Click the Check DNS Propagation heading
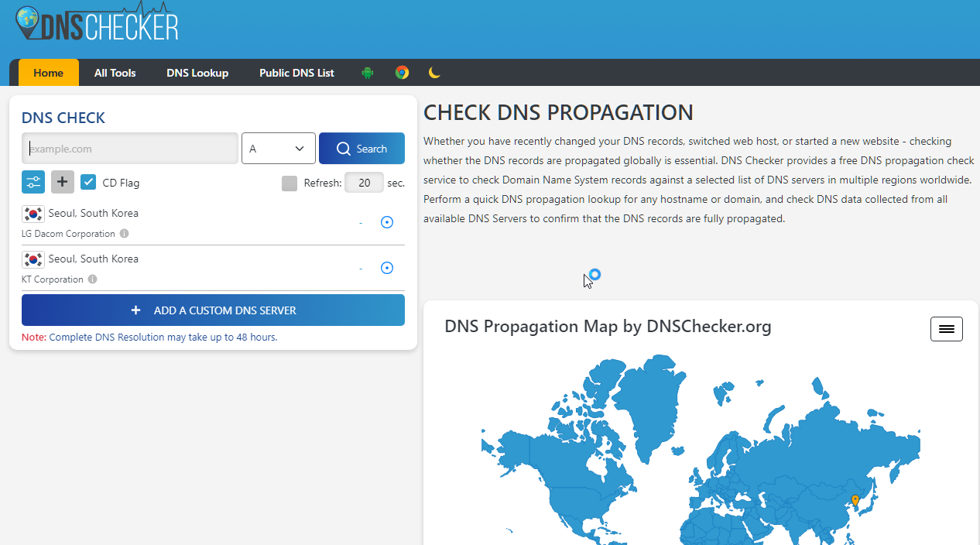This screenshot has height=545, width=980. tap(558, 112)
